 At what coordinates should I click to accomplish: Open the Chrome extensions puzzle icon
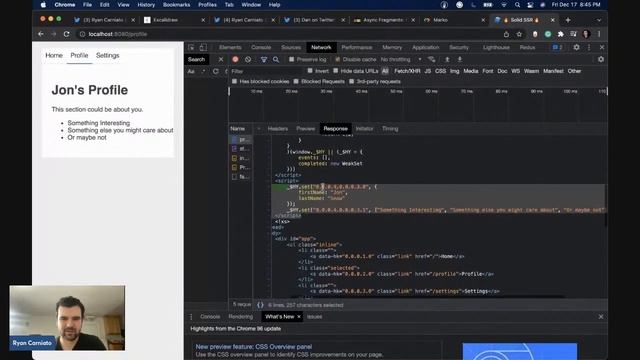coord(561,34)
